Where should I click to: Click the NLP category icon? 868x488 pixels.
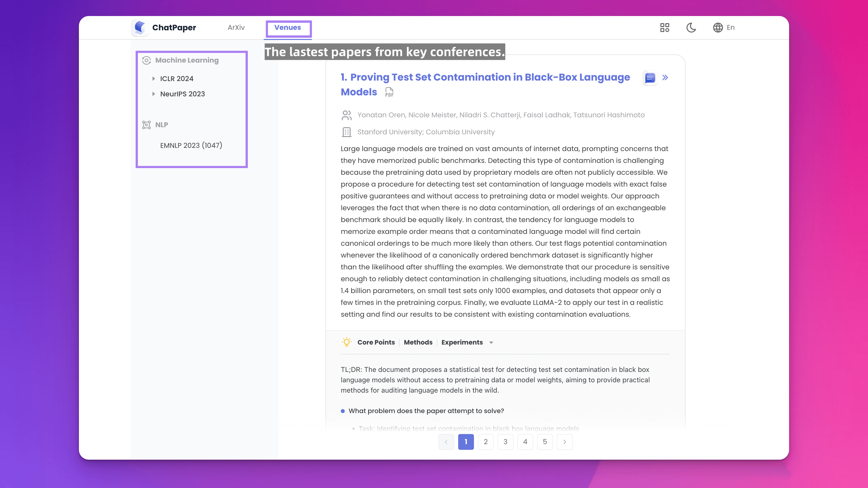[x=146, y=125]
